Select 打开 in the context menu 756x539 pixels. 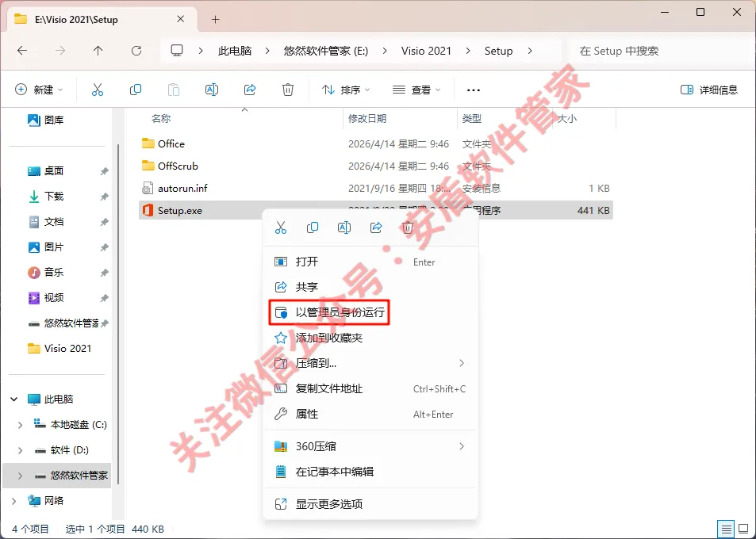pos(370,262)
